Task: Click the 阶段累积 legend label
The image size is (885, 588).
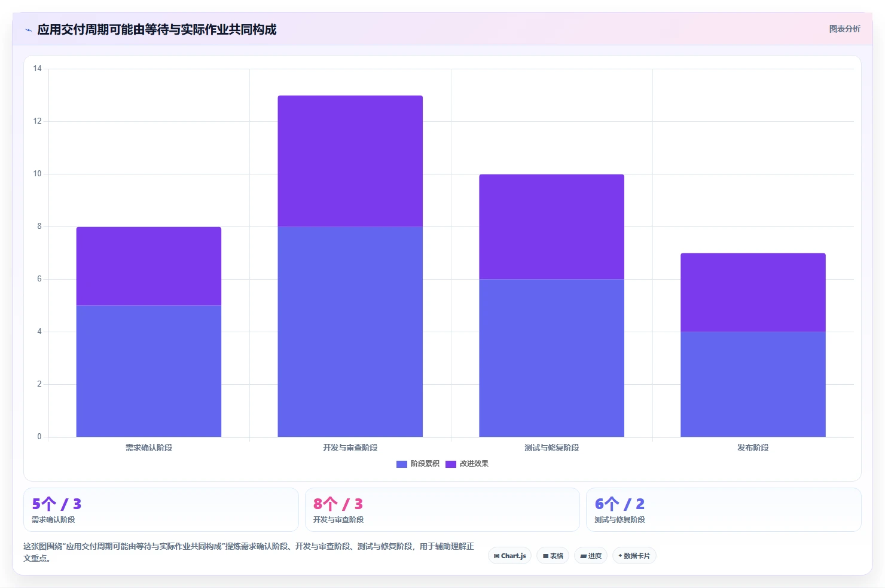Action: (x=425, y=464)
